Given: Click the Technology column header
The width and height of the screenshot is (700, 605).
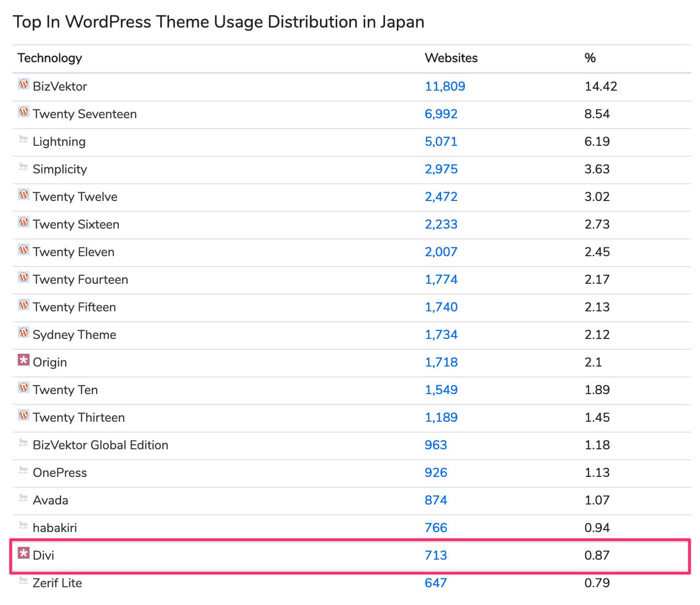Looking at the screenshot, I should pyautogui.click(x=50, y=58).
